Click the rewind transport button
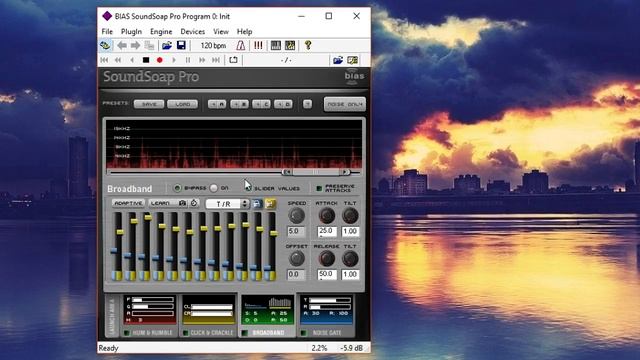 pos(118,60)
